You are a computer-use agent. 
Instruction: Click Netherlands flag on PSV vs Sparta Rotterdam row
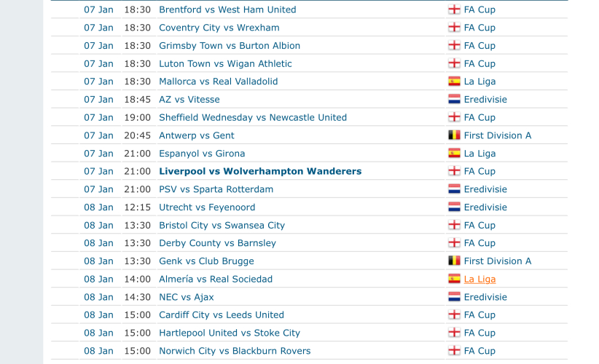pos(454,189)
